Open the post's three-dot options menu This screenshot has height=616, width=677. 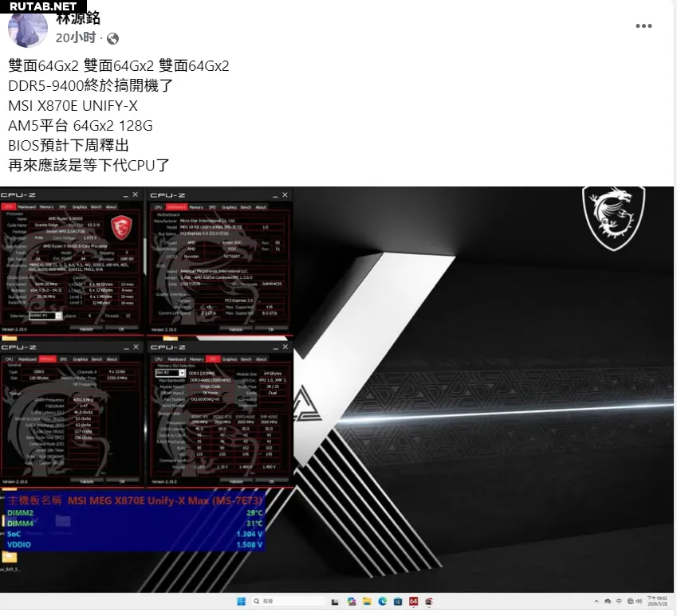point(644,26)
